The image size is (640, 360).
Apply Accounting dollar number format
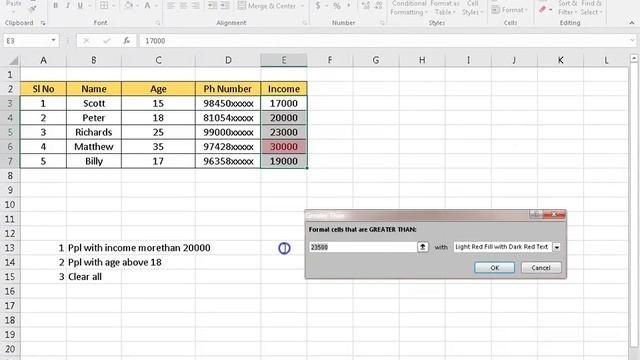(x=318, y=6)
